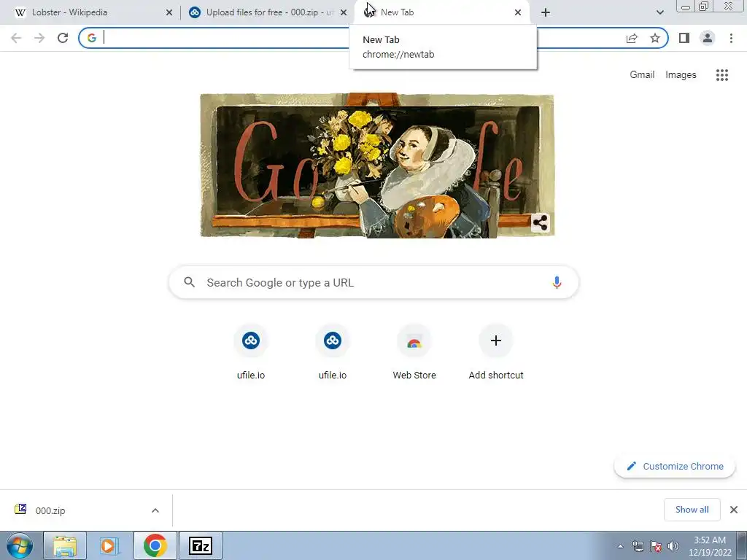Open the tab search dropdown arrow

pos(659,12)
